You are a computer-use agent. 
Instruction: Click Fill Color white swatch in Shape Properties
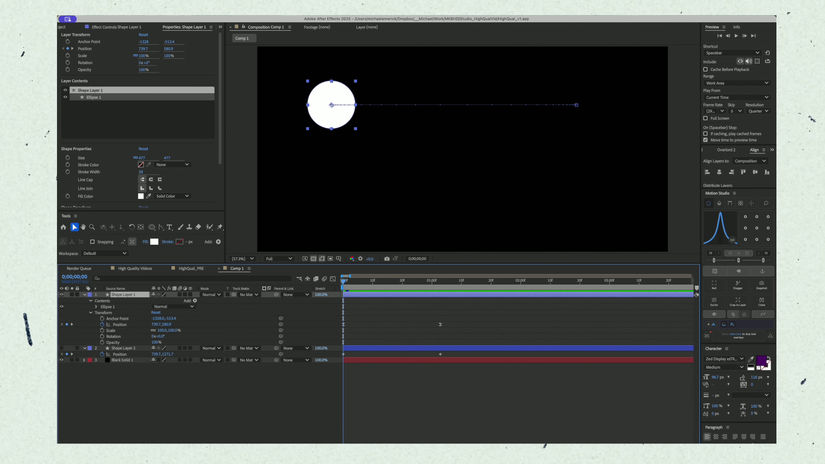(x=140, y=196)
